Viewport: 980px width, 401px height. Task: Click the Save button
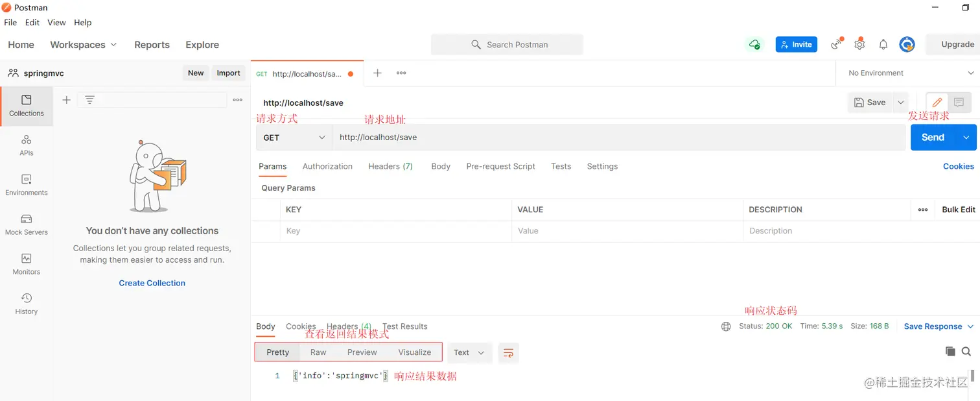coord(870,103)
